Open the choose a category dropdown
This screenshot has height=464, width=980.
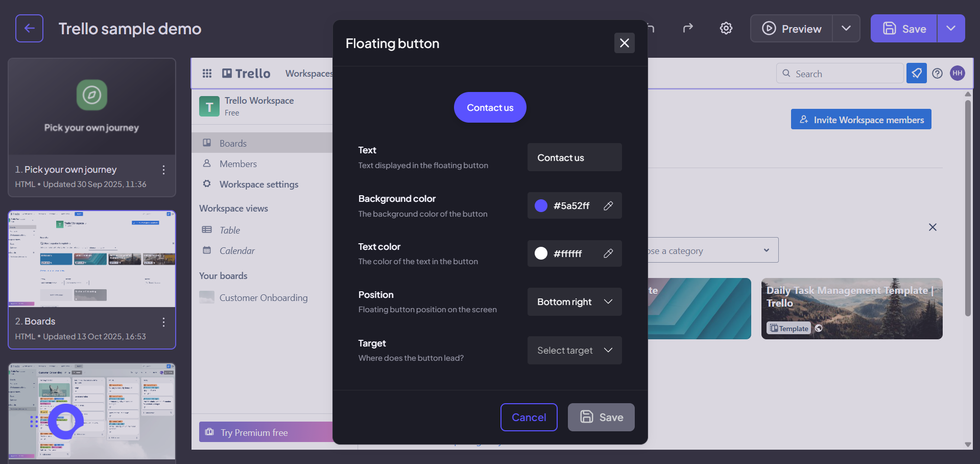tap(713, 250)
